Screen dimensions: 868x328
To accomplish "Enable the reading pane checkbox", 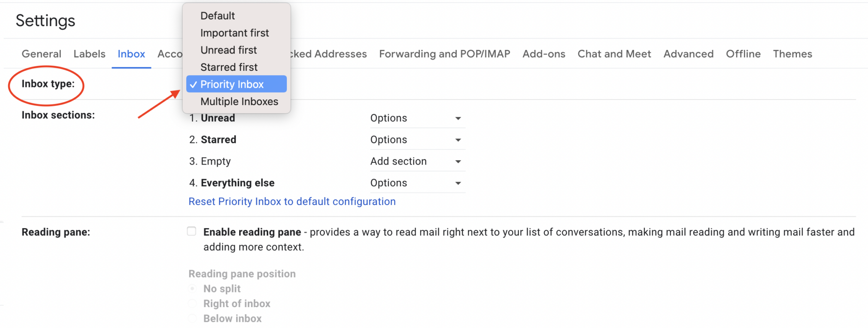I will [191, 231].
